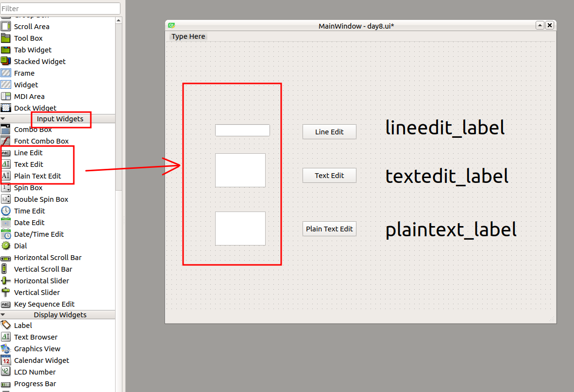Select the LCD Number icon

click(x=6, y=372)
